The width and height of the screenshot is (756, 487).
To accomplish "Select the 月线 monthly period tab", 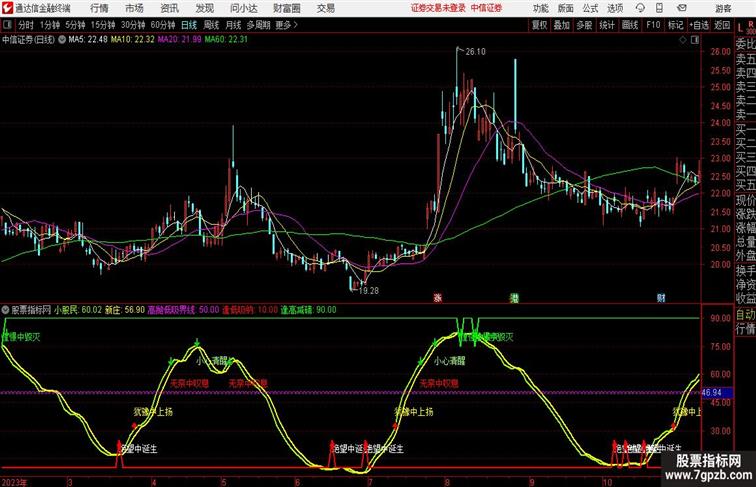I will pyautogui.click(x=233, y=25).
